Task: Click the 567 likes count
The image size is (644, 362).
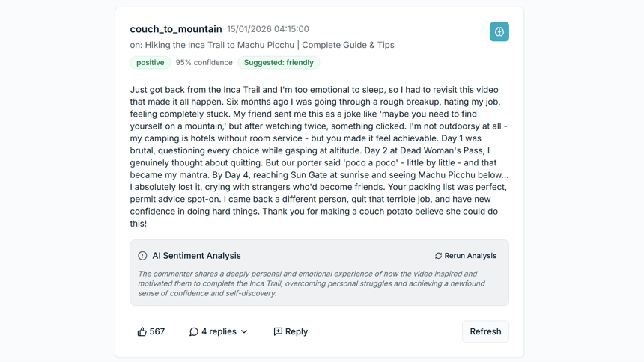Action: pos(157,331)
